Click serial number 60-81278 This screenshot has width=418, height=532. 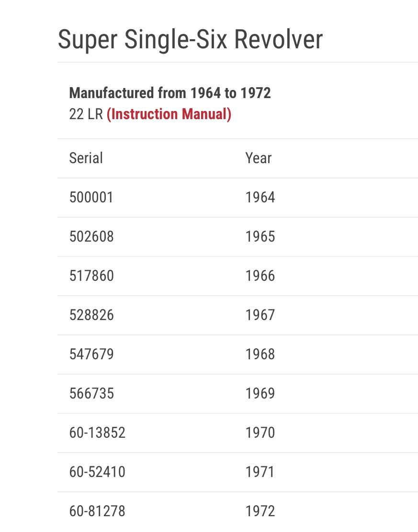97,511
